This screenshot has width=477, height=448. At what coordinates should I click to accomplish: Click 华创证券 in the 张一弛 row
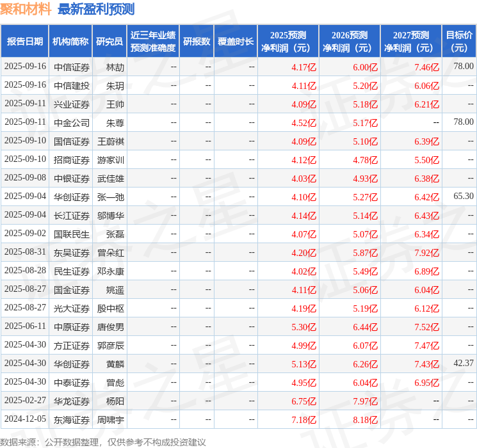(x=72, y=197)
